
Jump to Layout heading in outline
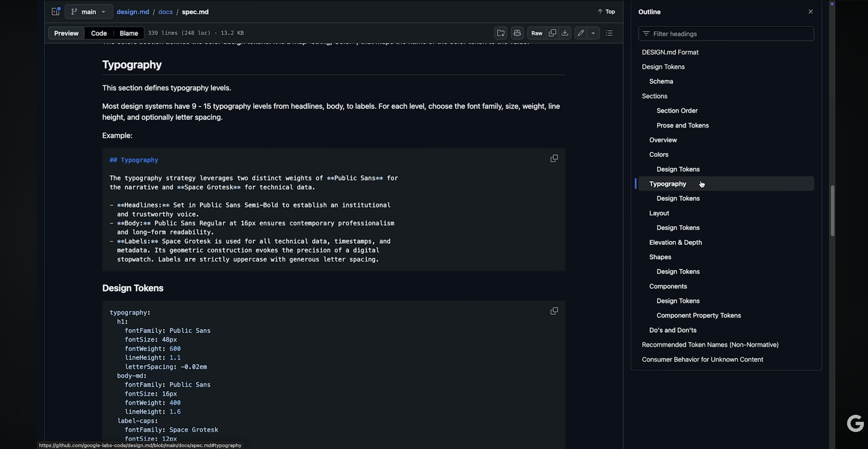(659, 213)
